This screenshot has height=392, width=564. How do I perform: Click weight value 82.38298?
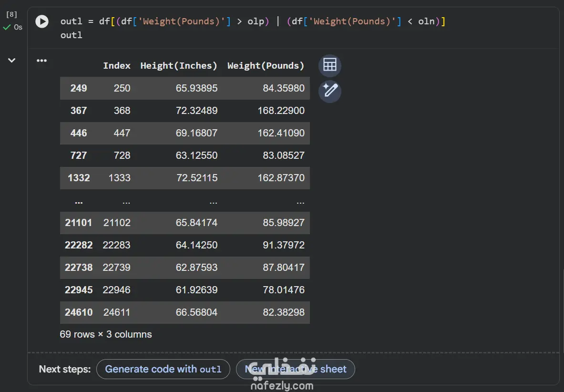[x=284, y=312]
